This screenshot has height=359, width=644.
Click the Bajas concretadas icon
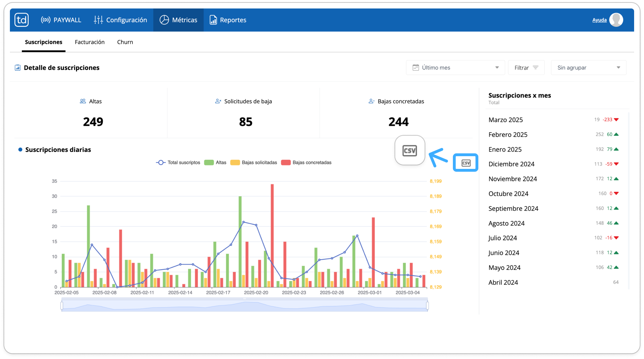coord(371,101)
